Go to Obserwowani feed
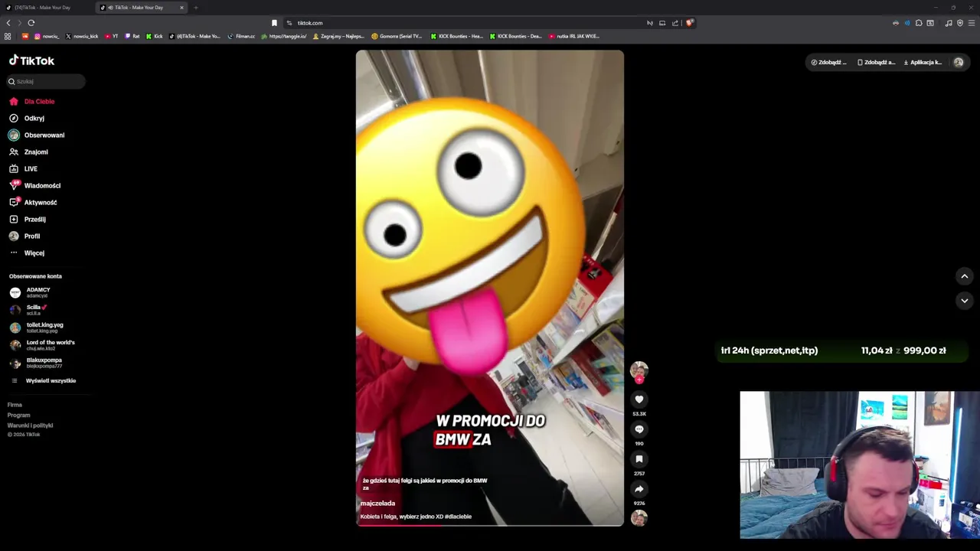Screen dimensions: 980x551 click(x=37, y=135)
